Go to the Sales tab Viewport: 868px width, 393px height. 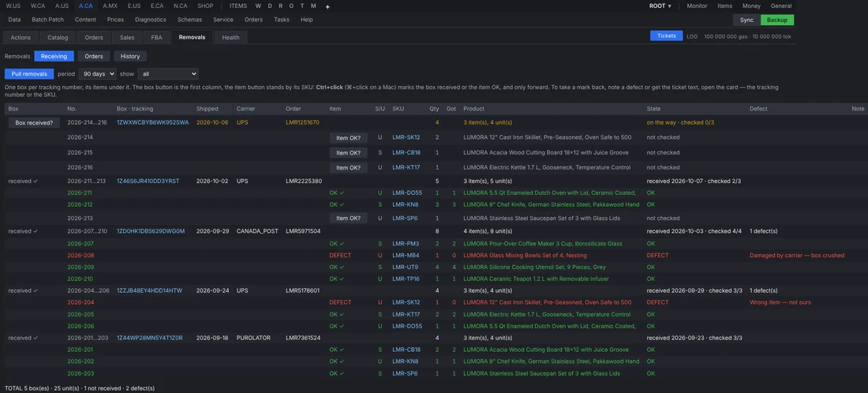(x=127, y=37)
